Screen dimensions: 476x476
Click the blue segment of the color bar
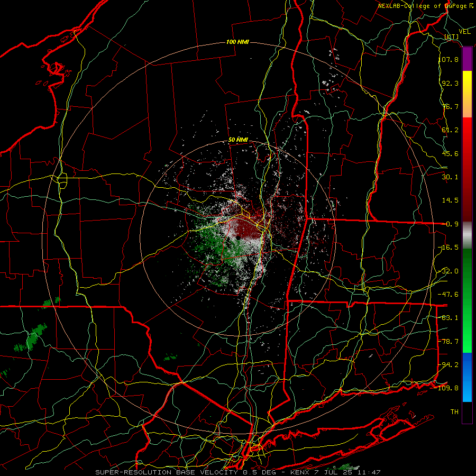coord(467,377)
